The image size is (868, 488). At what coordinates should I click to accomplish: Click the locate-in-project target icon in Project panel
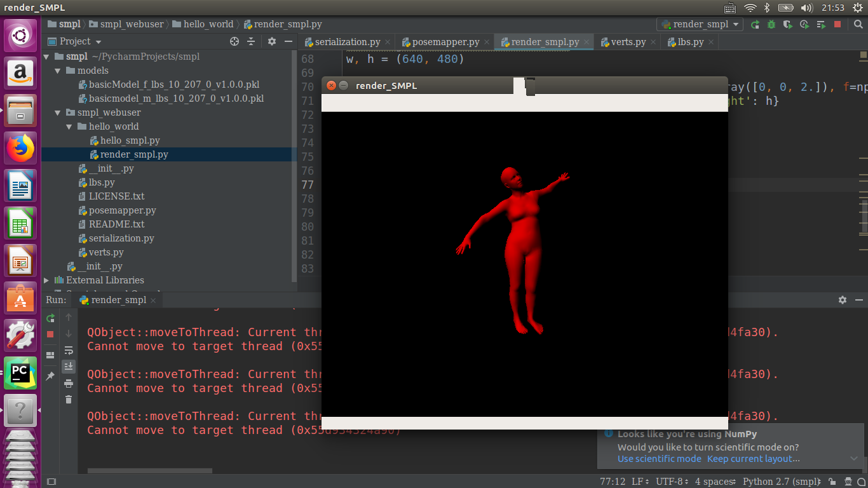234,41
